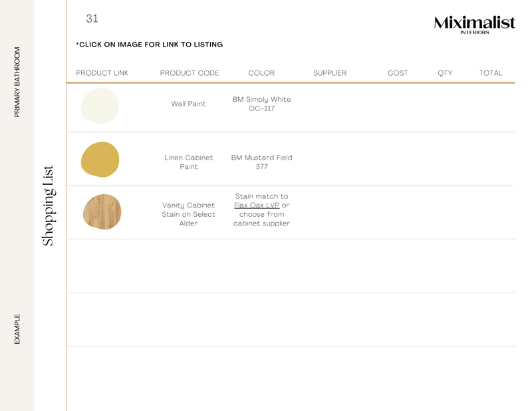This screenshot has width=532, height=411.
Task: Select the BM Simply White OC-117 text
Action: pyautogui.click(x=261, y=104)
